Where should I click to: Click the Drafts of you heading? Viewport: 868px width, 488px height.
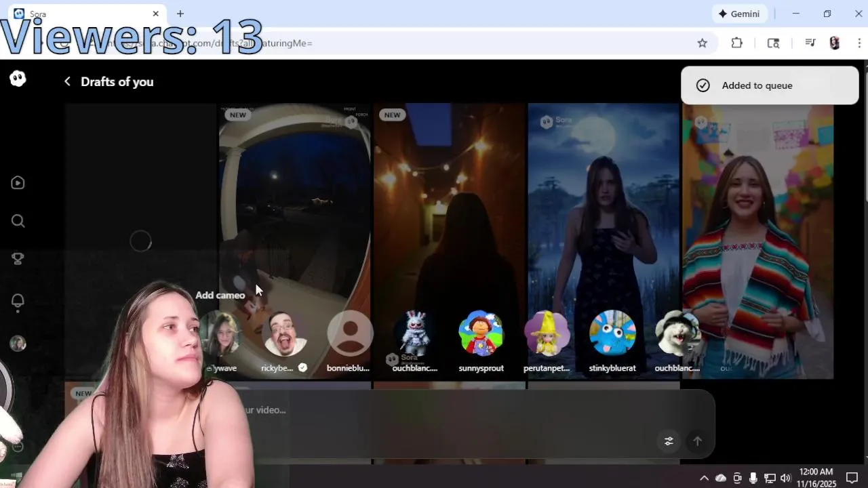pyautogui.click(x=117, y=82)
